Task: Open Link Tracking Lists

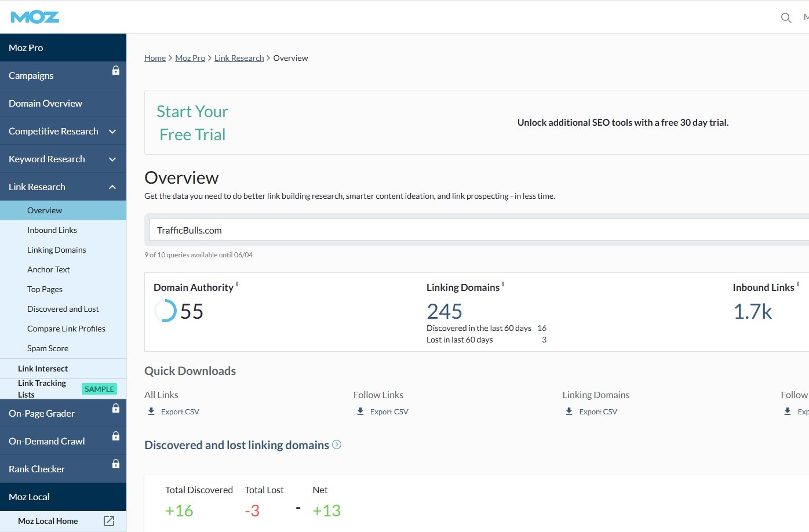Action: [42, 389]
